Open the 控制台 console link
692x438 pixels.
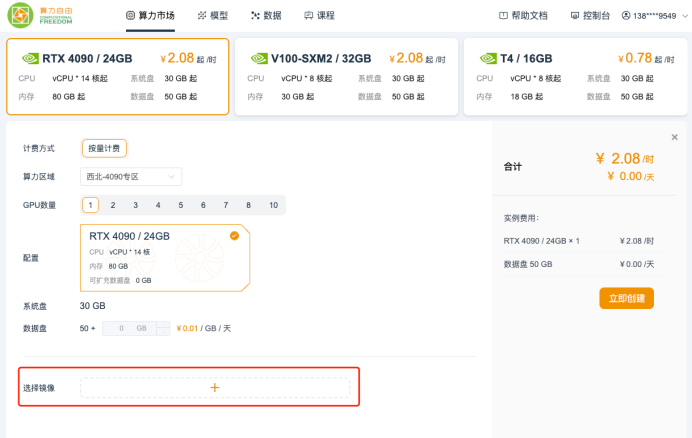pos(590,15)
